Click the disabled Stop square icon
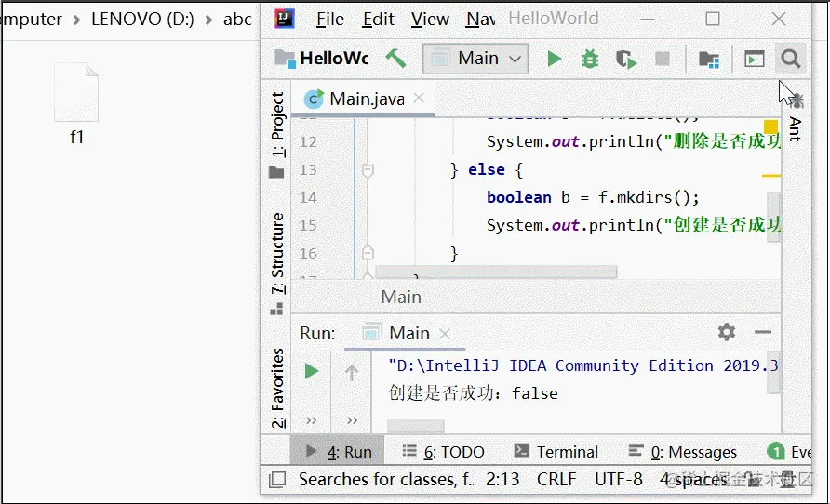This screenshot has width=830, height=504. (x=663, y=59)
